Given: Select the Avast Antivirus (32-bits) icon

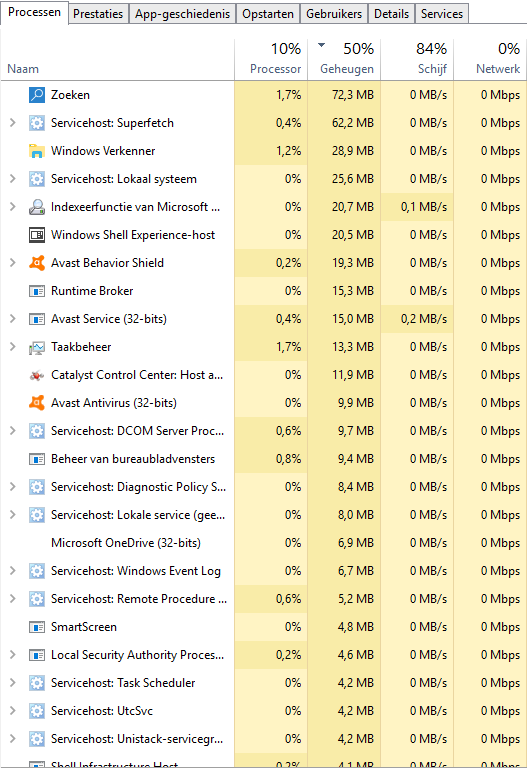Looking at the screenshot, I should tap(37, 403).
